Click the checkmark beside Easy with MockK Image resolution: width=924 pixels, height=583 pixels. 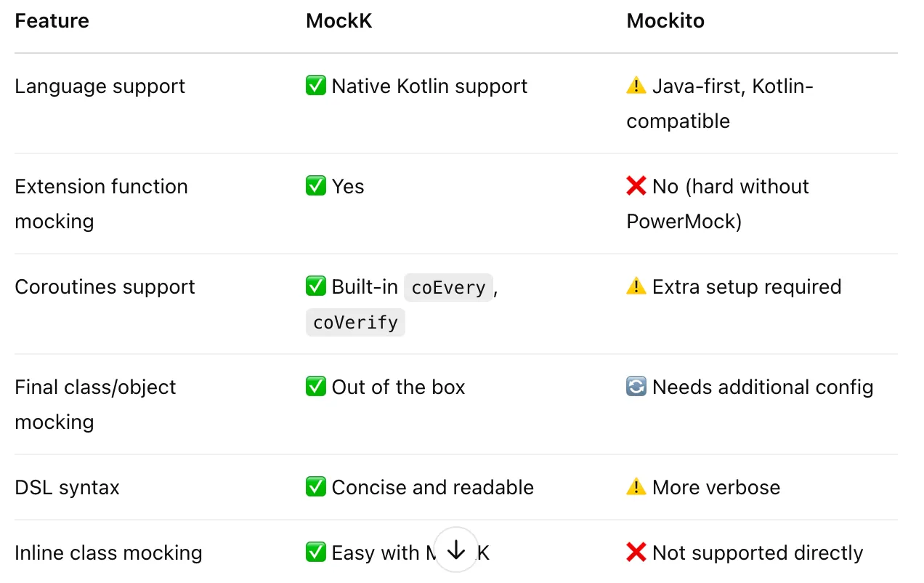[316, 552]
